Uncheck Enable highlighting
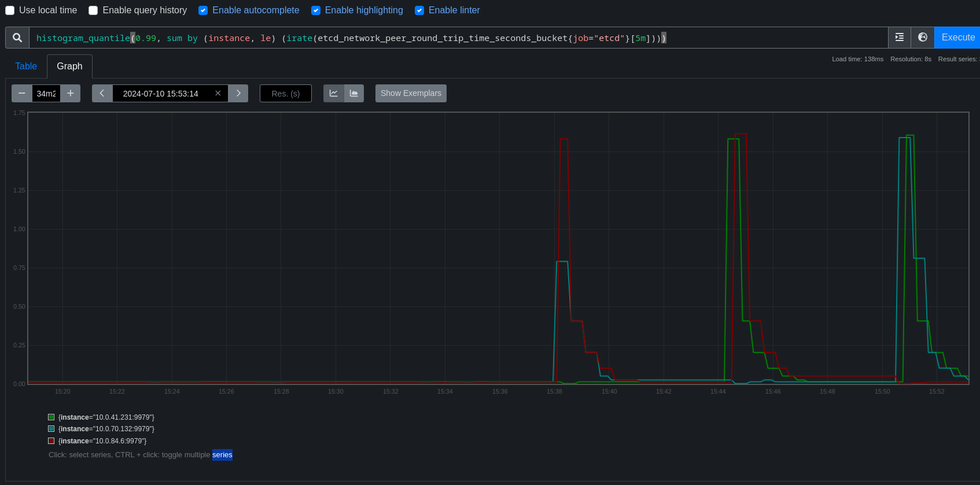980x485 pixels. (316, 10)
